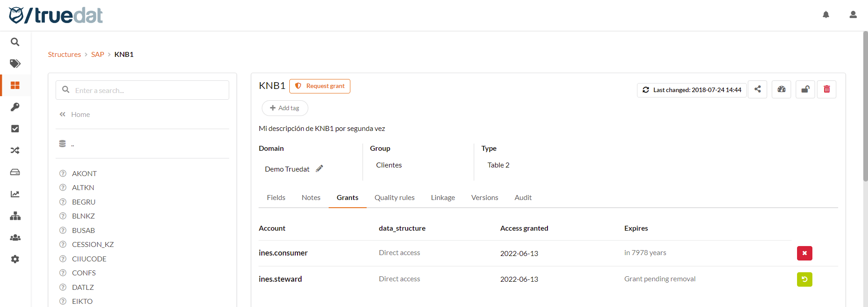Click the Request grant button
This screenshot has height=307, width=868.
tap(320, 86)
